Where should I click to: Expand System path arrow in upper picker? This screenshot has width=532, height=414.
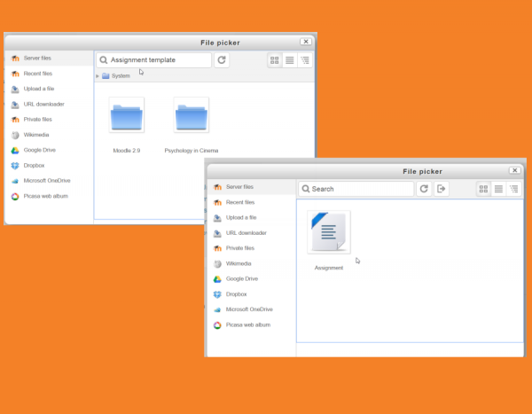[98, 76]
